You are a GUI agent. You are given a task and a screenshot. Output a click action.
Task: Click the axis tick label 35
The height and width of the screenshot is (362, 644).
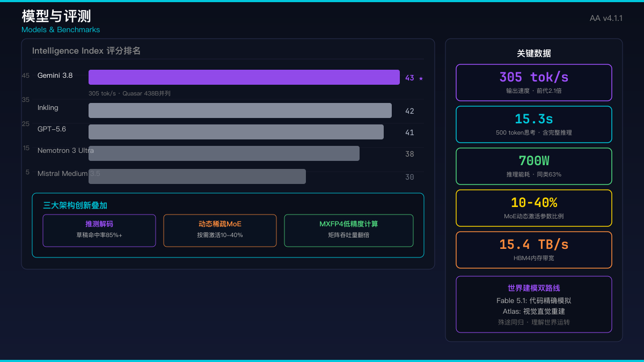click(26, 100)
